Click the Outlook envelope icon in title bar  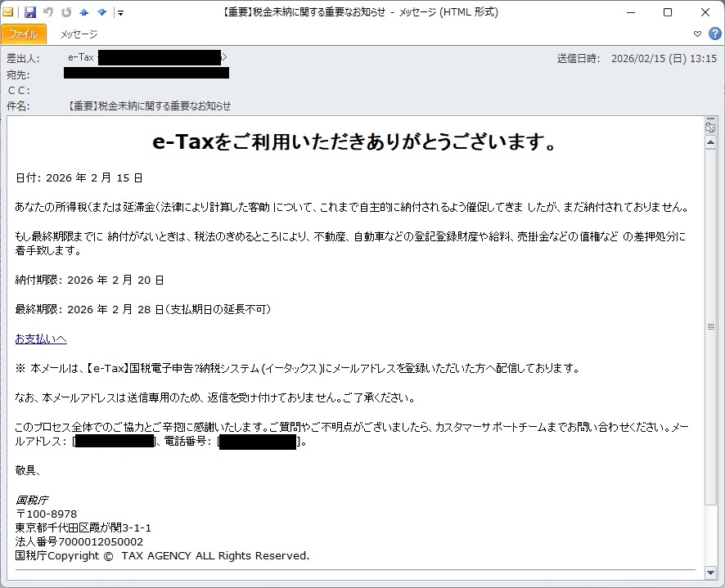click(x=9, y=12)
